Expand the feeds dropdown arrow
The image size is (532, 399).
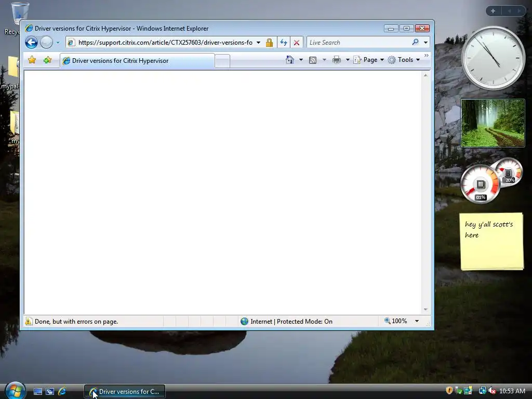click(x=324, y=60)
